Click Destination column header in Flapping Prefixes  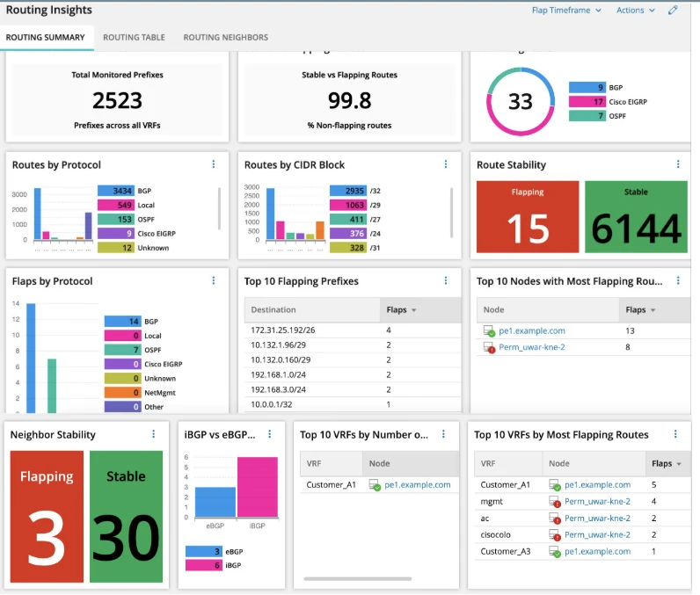pos(312,310)
